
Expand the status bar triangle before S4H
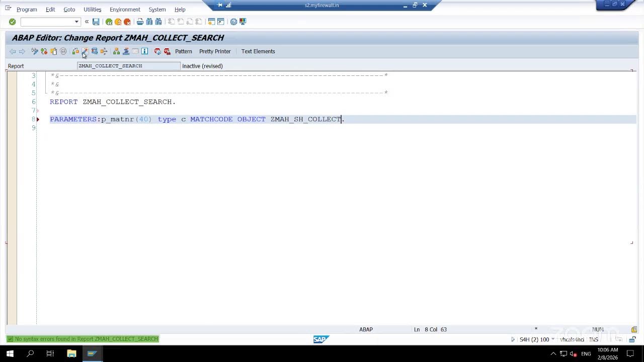click(513, 339)
